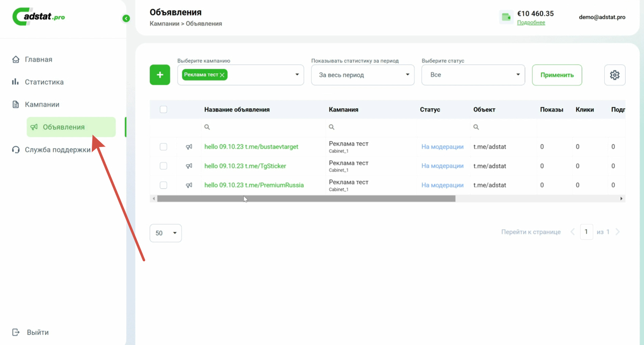Open the 'Подробнее' balance link

click(x=531, y=23)
